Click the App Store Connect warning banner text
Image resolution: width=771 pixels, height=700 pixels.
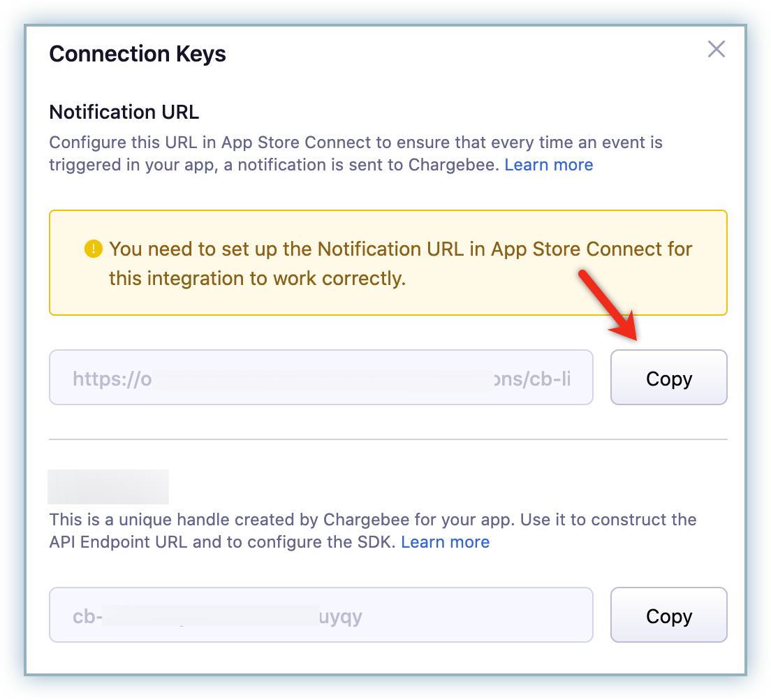tap(400, 263)
